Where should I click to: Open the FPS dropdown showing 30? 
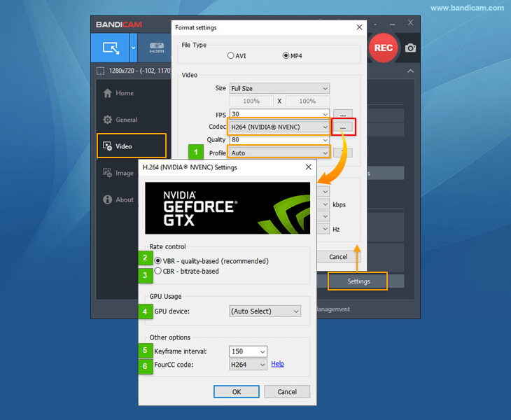[x=279, y=113]
